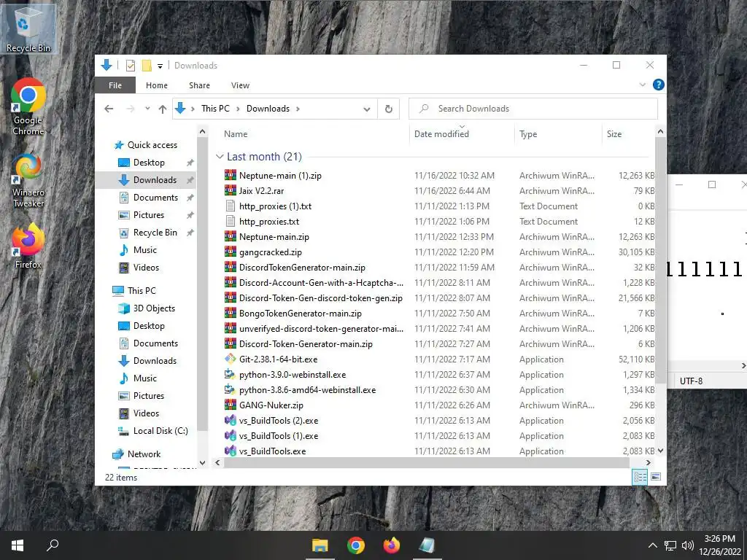Viewport: 747px width, 560px height.
Task: Select pinned Desktop under Quick access
Action: [x=149, y=163]
